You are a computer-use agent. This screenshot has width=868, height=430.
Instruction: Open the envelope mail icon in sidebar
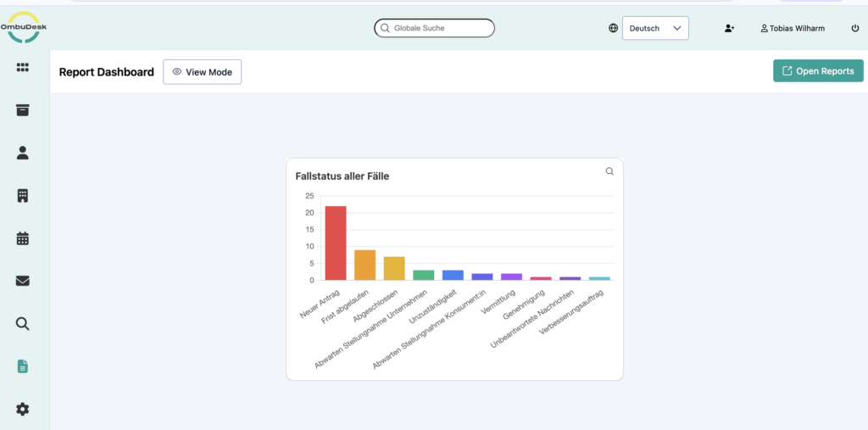pyautogui.click(x=23, y=281)
